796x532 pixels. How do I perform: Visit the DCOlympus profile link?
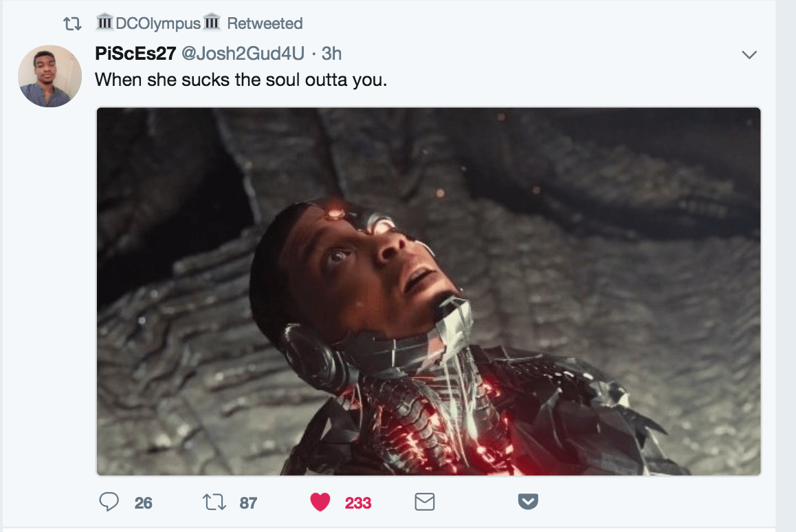(x=158, y=23)
